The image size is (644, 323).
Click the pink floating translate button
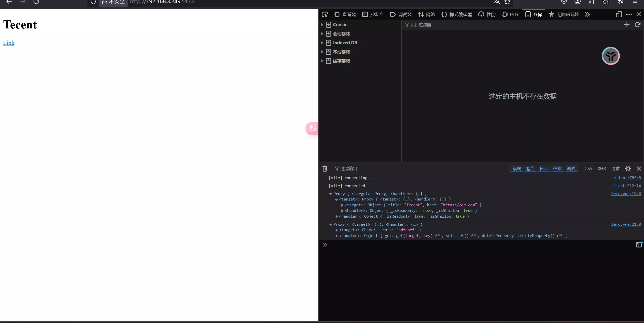[x=312, y=129]
